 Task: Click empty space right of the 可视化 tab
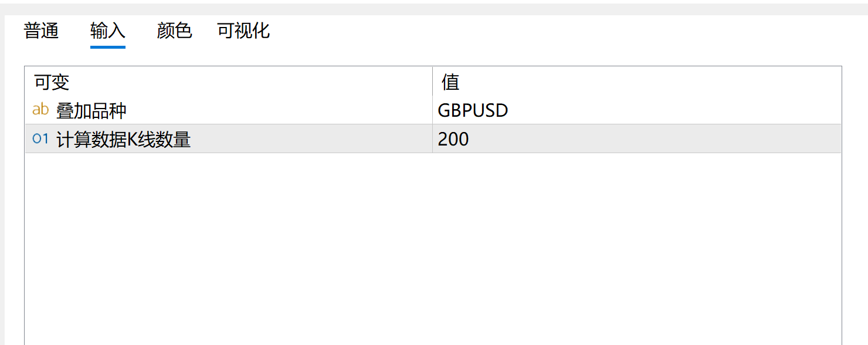pyautogui.click(x=528, y=31)
